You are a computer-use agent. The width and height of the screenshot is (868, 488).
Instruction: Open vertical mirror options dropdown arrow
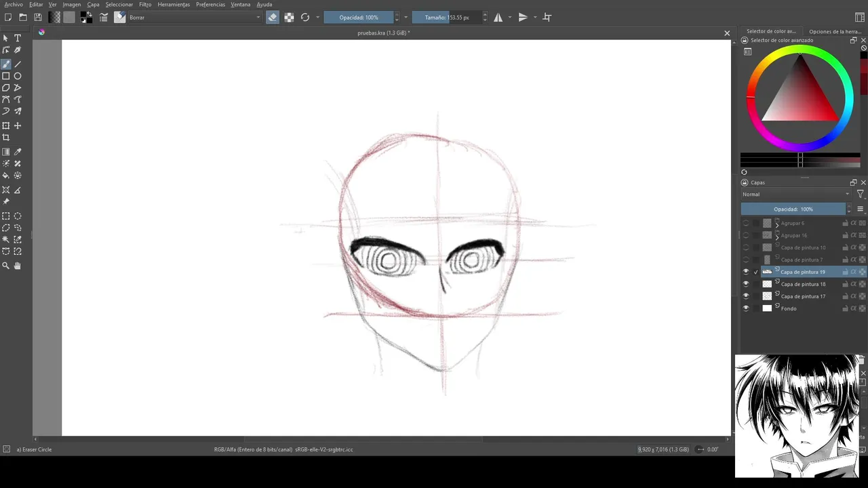point(535,17)
